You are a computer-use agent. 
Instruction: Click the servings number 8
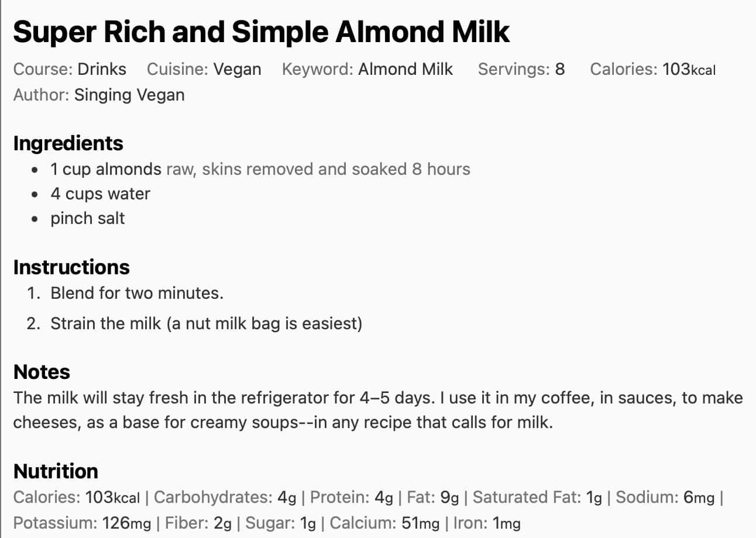560,70
